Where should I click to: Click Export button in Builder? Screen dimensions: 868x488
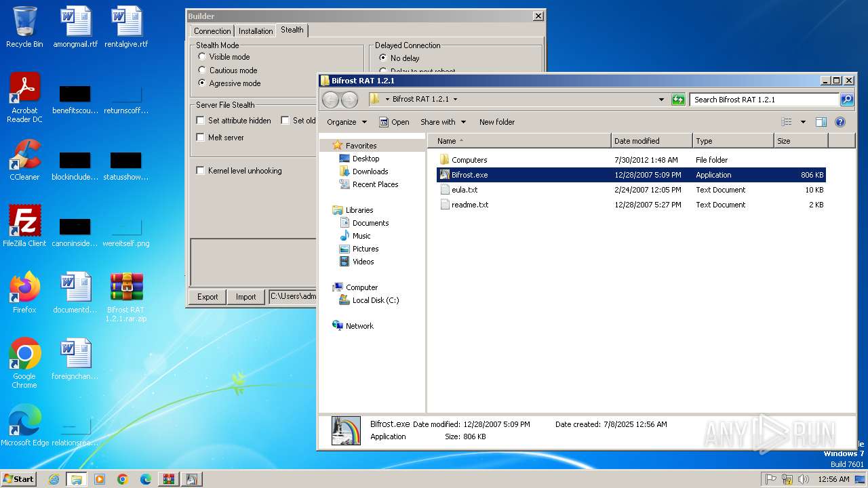(x=208, y=297)
